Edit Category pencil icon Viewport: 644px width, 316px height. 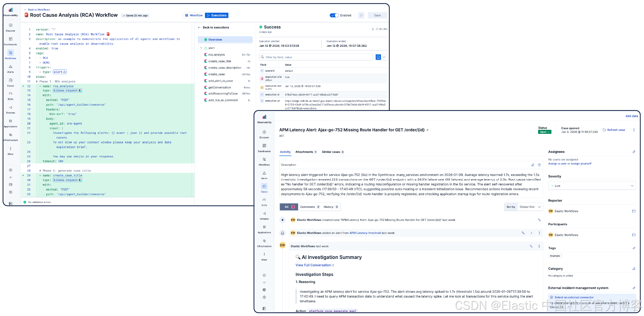point(634,269)
